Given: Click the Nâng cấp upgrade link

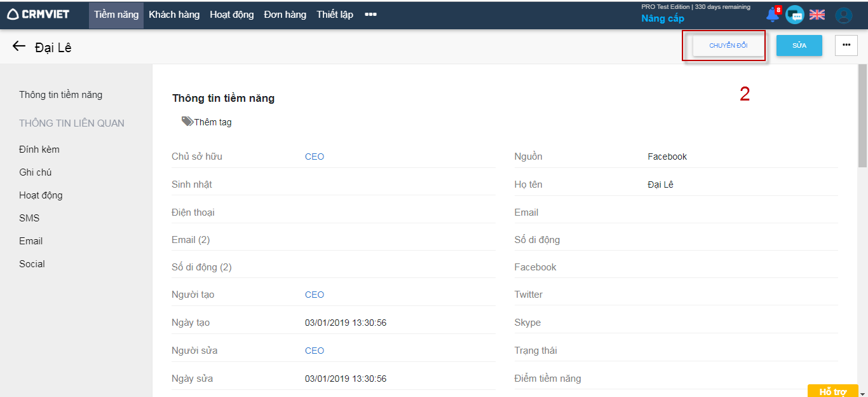Looking at the screenshot, I should pyautogui.click(x=662, y=18).
